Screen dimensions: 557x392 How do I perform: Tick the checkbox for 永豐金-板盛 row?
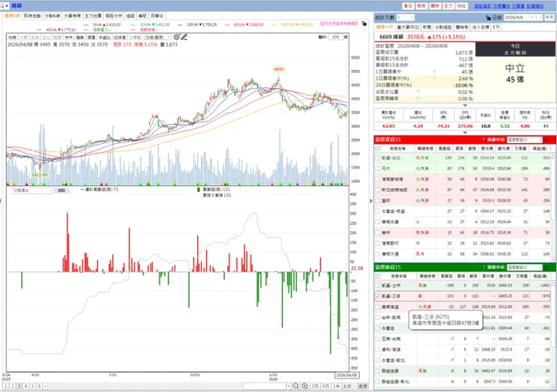[x=377, y=211]
